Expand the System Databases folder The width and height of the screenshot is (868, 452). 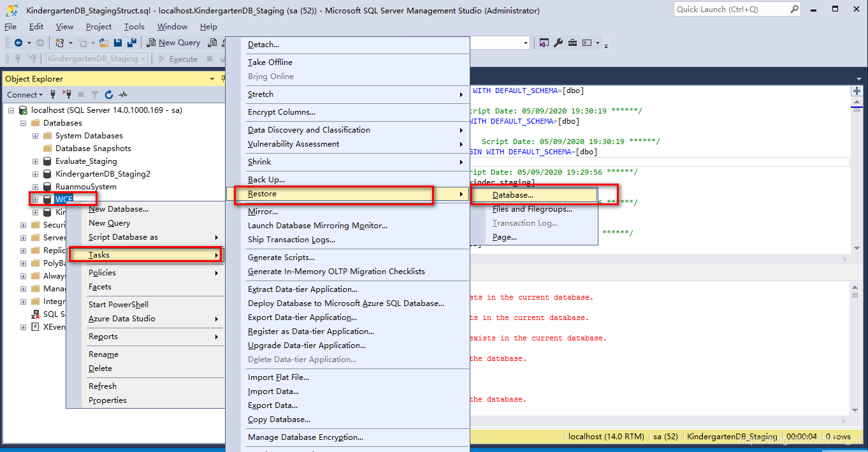coord(36,136)
